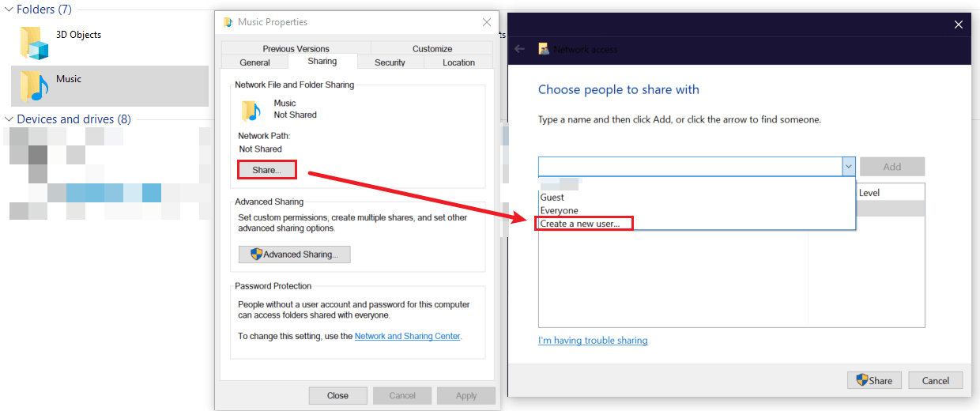Click the Network access window icon
This screenshot has height=411, width=980.
(x=544, y=49)
